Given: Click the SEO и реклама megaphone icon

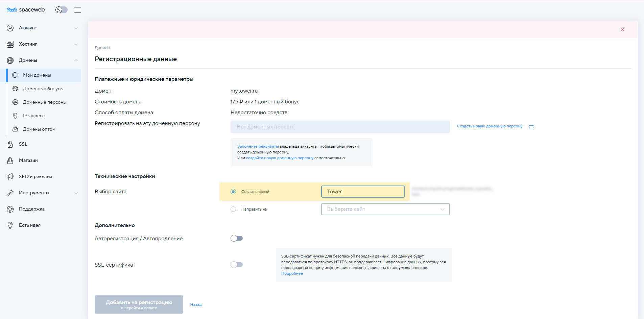Looking at the screenshot, I should click(x=10, y=177).
